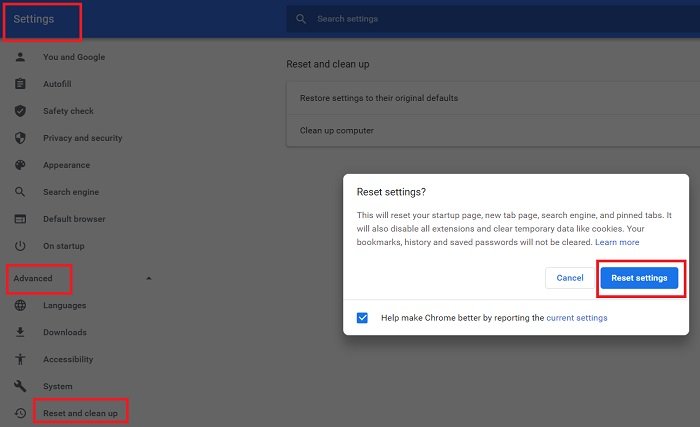
Task: Click the System wrench icon
Action: 20,386
